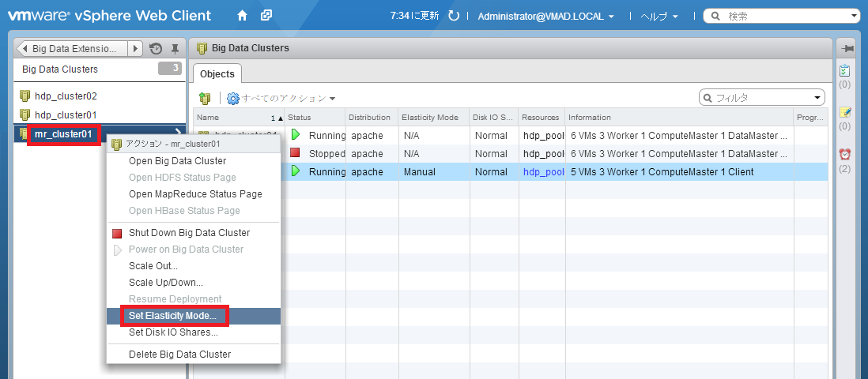Open the hdp_pool link in selected row
The width and height of the screenshot is (868, 379).
click(x=544, y=172)
